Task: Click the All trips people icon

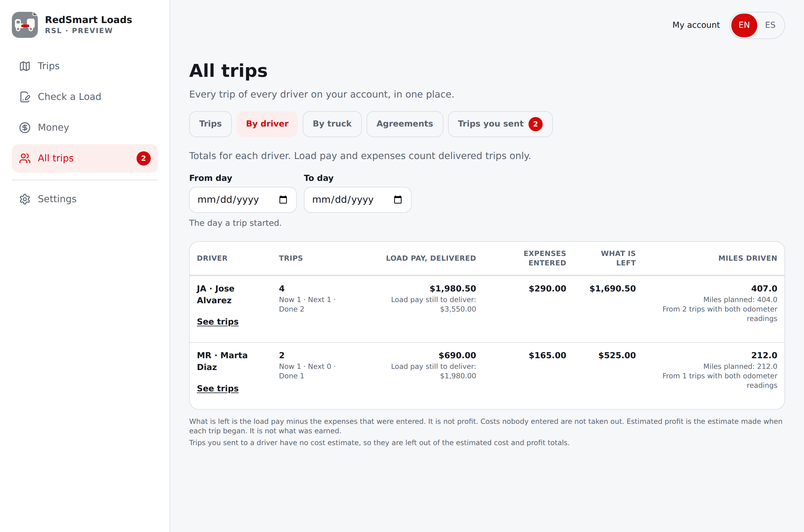Action: coord(25,158)
